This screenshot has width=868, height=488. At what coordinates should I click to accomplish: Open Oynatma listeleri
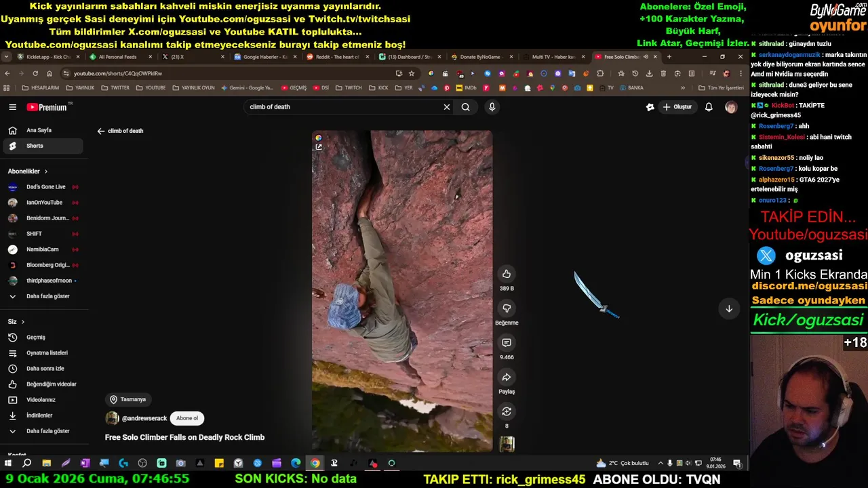pyautogui.click(x=42, y=353)
